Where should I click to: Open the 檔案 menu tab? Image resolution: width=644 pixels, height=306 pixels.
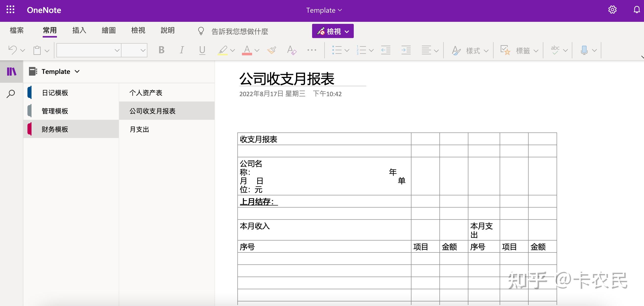[x=17, y=30]
